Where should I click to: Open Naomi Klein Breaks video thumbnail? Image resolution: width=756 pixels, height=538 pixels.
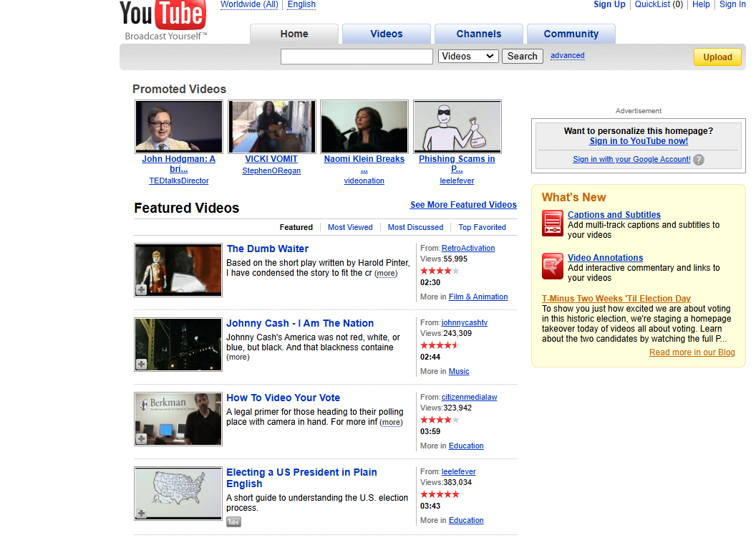pos(364,126)
